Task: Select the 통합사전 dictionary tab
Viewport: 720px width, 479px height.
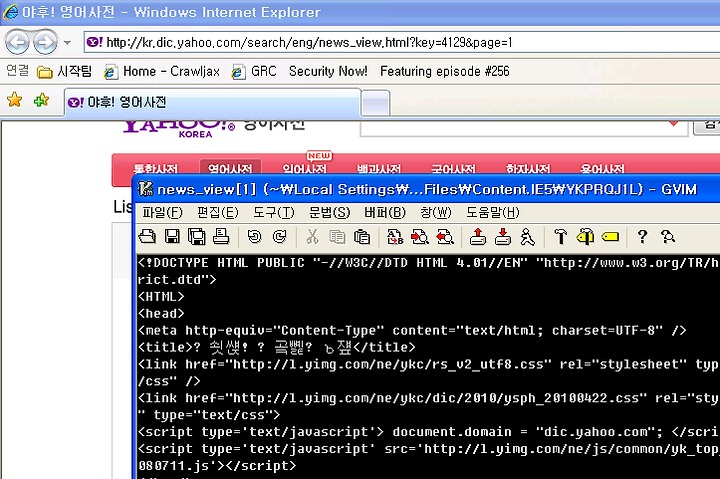Action: click(x=155, y=169)
